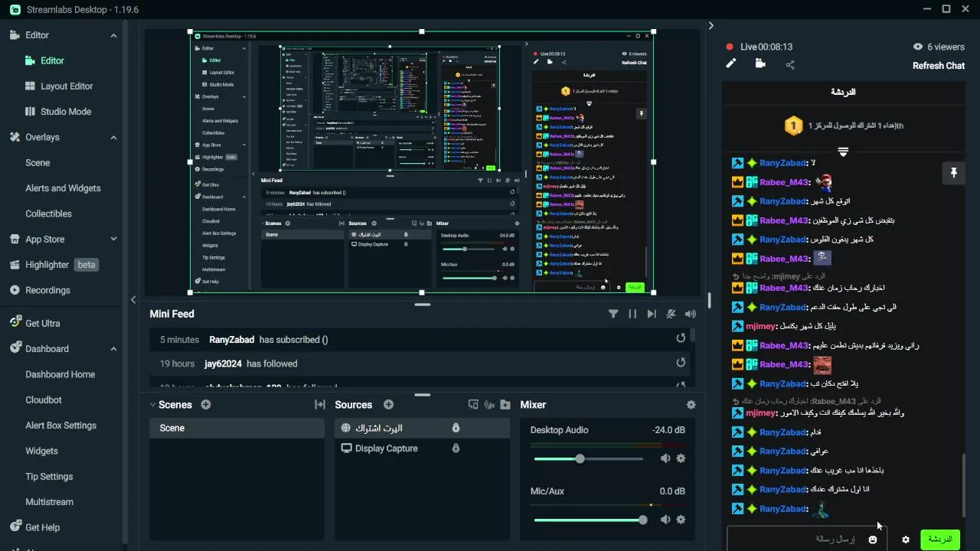Click the Mini Feed volume speaker icon
Screen dimensions: 980x551
pos(691,314)
